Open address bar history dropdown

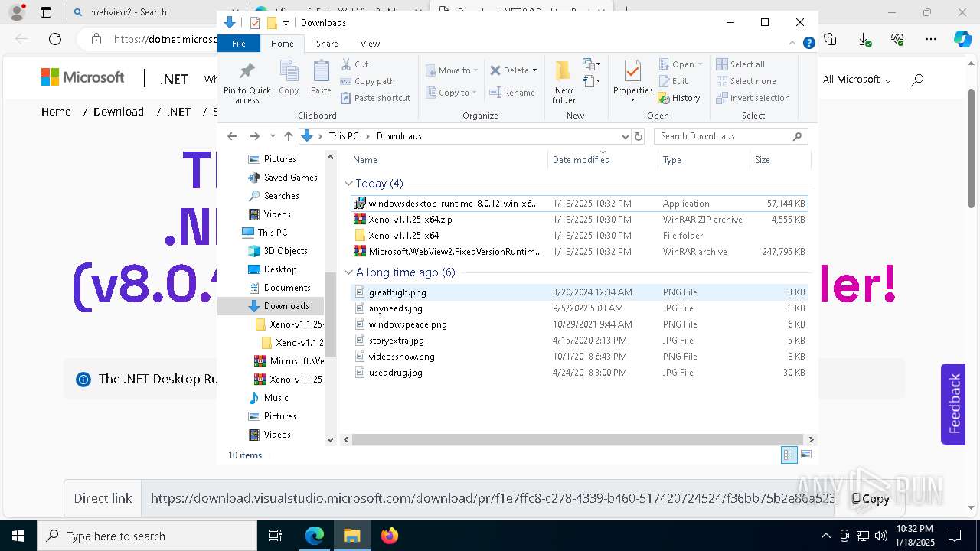tap(625, 136)
